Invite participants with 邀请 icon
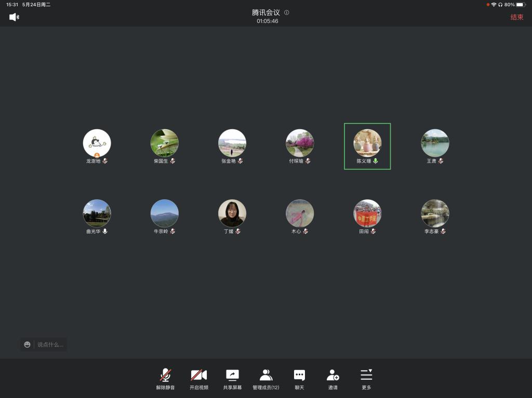The height and width of the screenshot is (398, 532). [x=332, y=378]
